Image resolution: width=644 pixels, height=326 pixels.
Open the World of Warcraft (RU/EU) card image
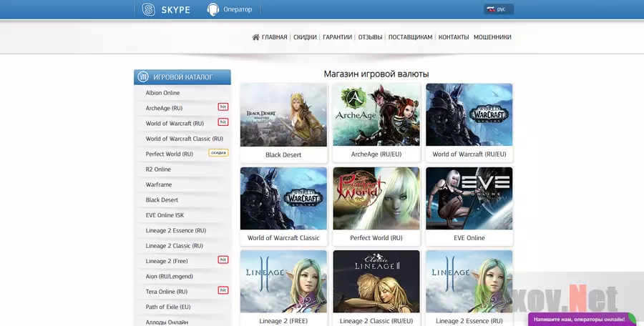[x=469, y=114]
